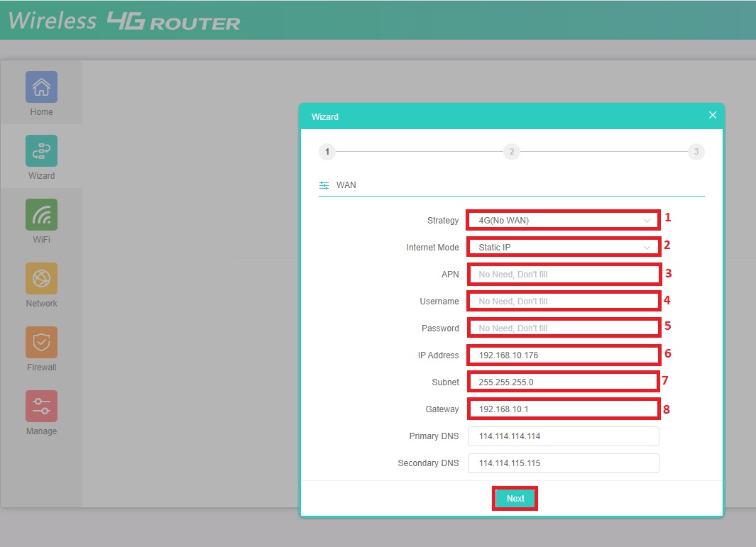Image resolution: width=756 pixels, height=547 pixels.
Task: Click the APN input field
Action: (564, 275)
